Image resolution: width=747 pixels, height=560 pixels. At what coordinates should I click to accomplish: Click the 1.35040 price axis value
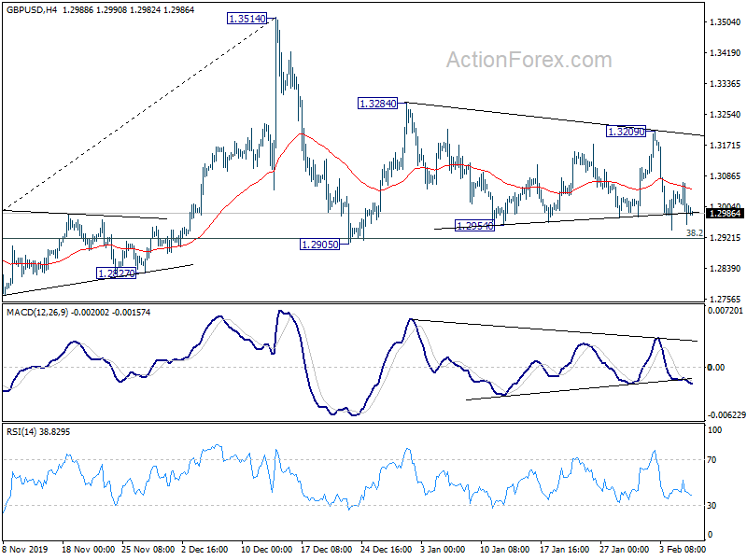click(x=726, y=21)
